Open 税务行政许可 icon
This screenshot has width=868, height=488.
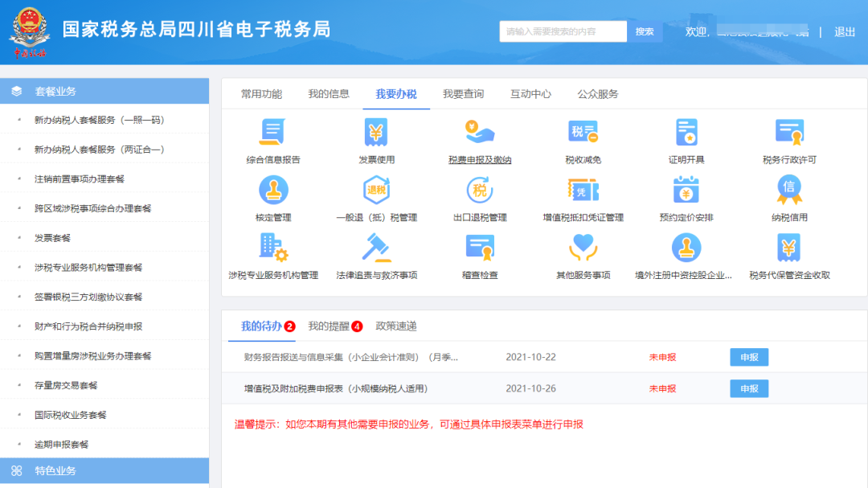(x=789, y=133)
